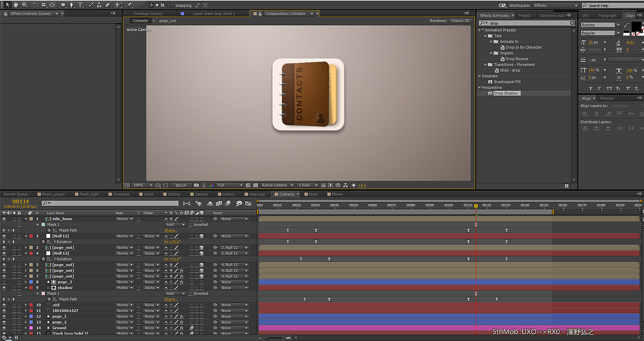
Task: Switch to the Gallery timeline tab
Action: [228, 194]
